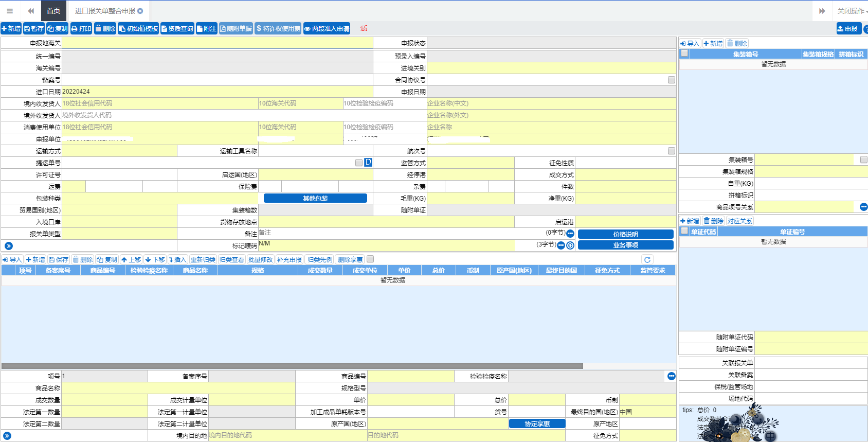Click the 其他包装 button
Image resolution: width=868 pixels, height=442 pixels.
point(315,199)
